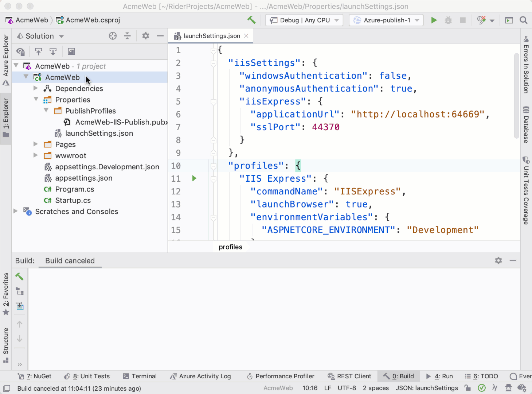Run the AcmeWeb project
The width and height of the screenshot is (532, 394).
click(x=434, y=20)
